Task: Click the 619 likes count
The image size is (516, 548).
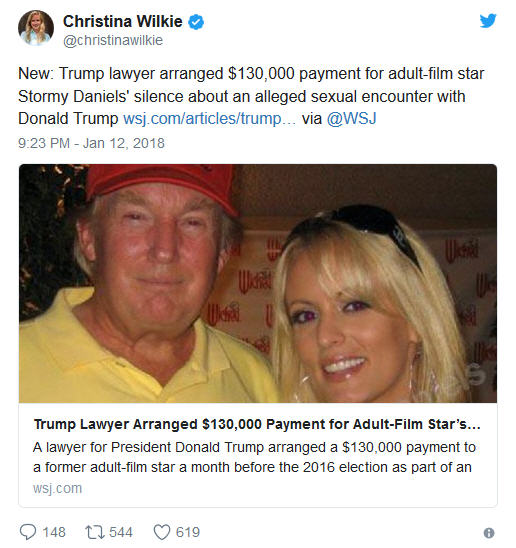Action: [x=188, y=532]
